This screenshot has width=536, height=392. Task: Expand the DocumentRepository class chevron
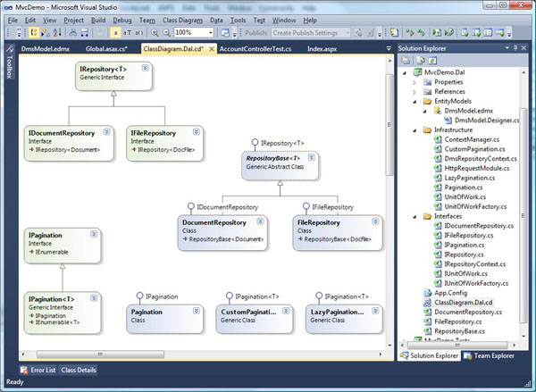(x=260, y=221)
